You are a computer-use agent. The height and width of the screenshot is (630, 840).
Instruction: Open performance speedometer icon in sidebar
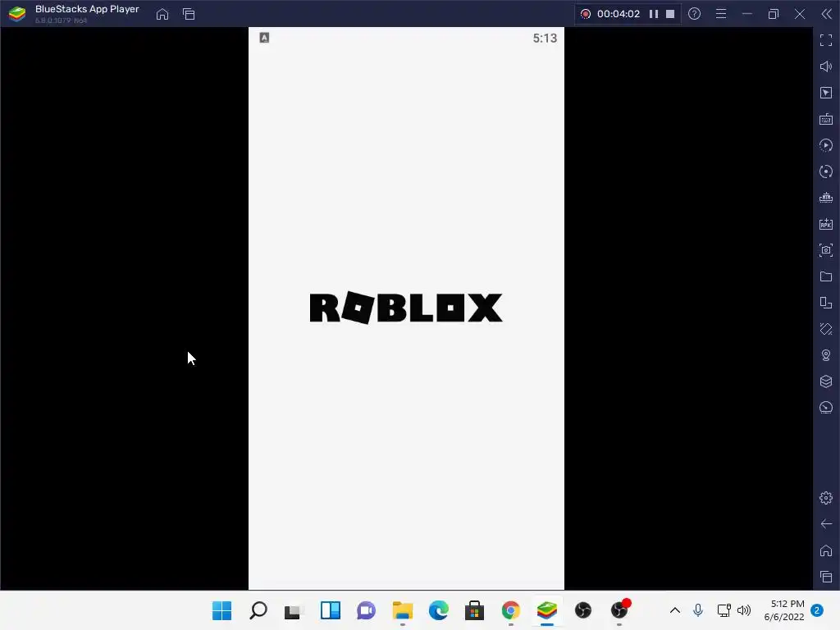pyautogui.click(x=826, y=408)
